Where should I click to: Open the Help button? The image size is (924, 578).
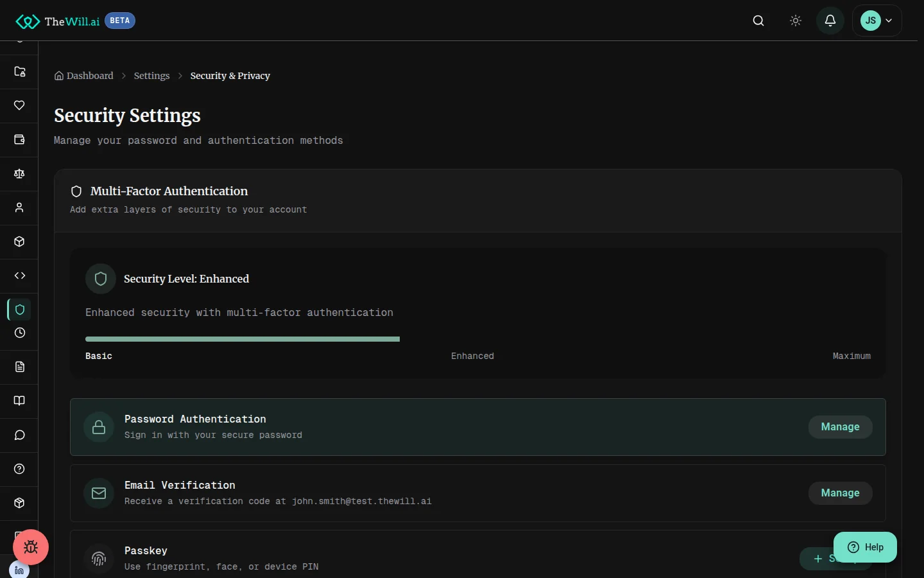(865, 547)
